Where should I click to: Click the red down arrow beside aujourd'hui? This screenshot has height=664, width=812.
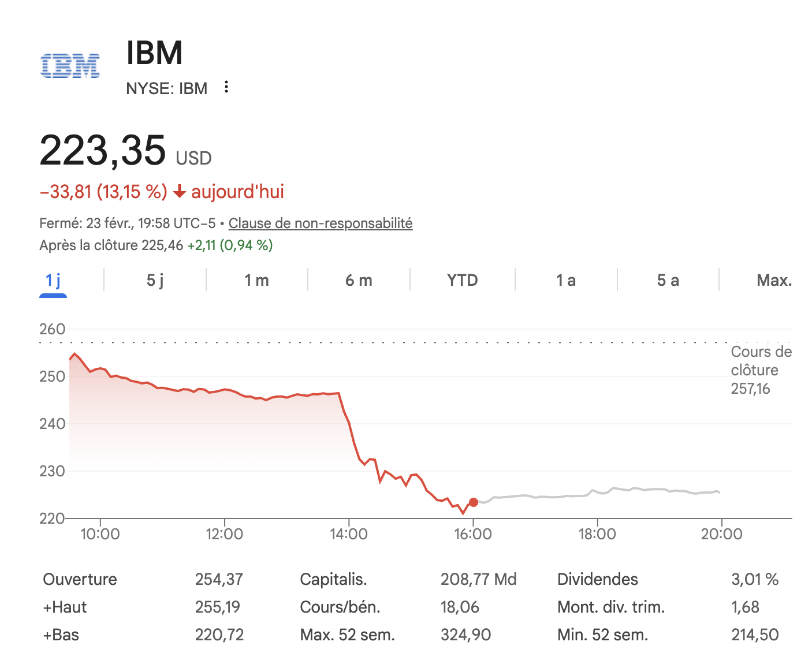coord(180,192)
